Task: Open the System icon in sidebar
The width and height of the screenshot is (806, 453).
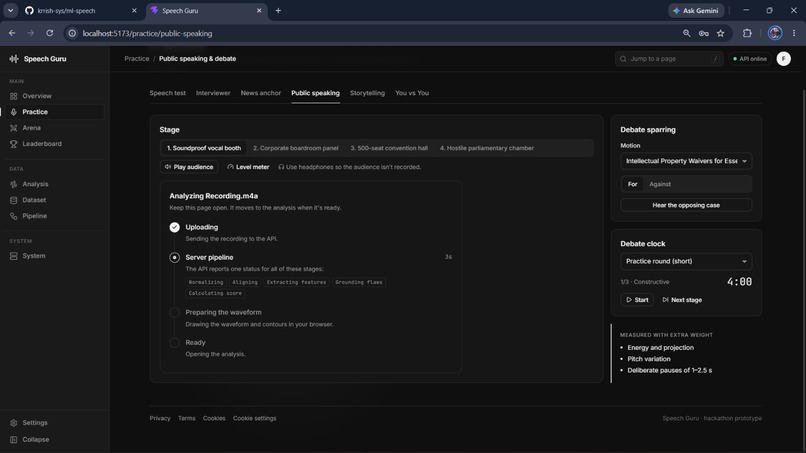Action: click(14, 256)
